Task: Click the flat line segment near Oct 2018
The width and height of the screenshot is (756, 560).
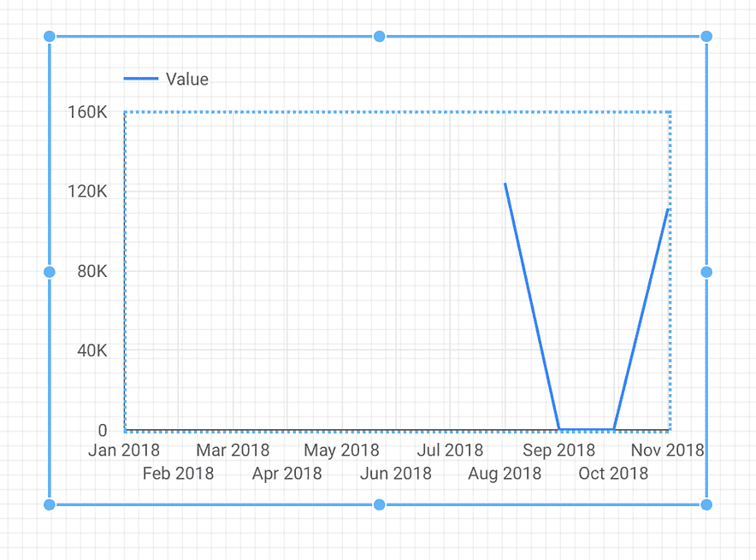Action: coord(587,429)
